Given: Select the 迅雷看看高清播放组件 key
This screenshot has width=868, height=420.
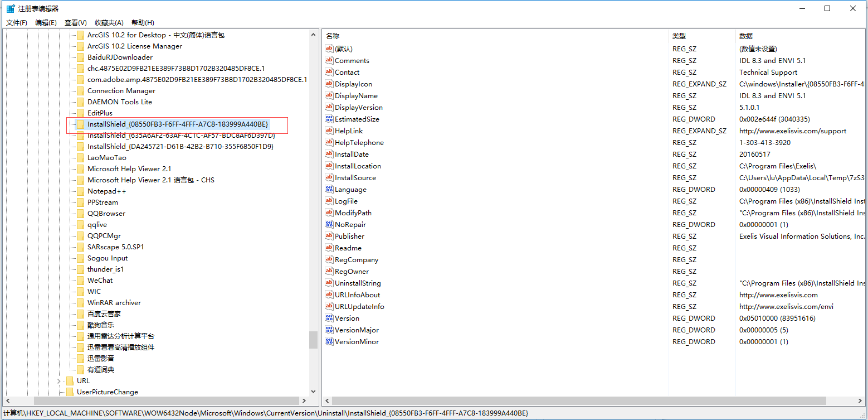Looking at the screenshot, I should click(121, 347).
